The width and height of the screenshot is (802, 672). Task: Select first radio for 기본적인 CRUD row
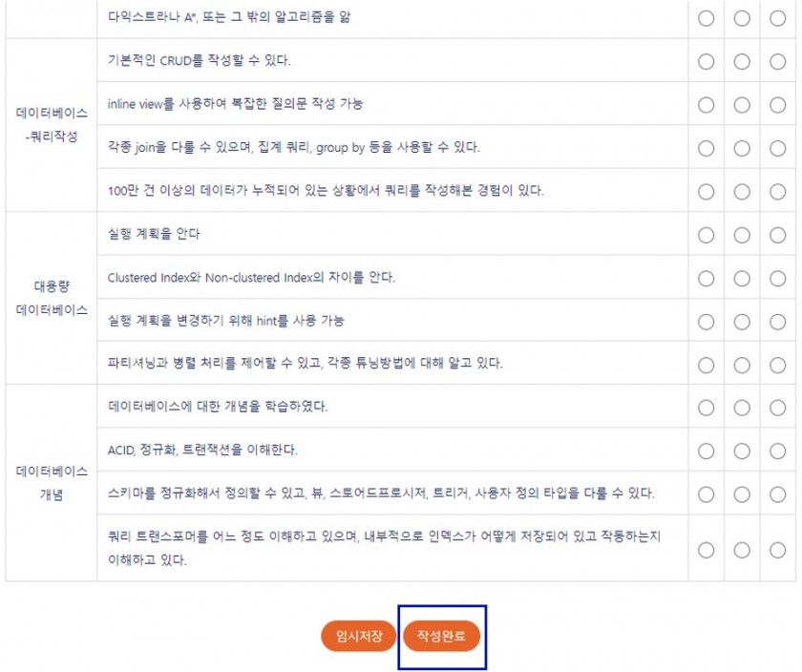[x=706, y=62]
